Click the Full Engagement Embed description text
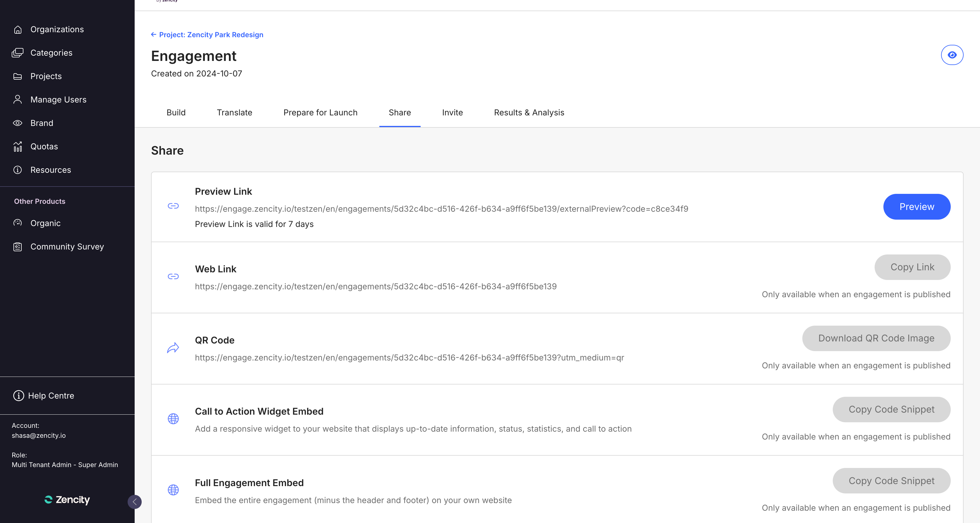Screen dimensions: 980x523 [x=353, y=500]
